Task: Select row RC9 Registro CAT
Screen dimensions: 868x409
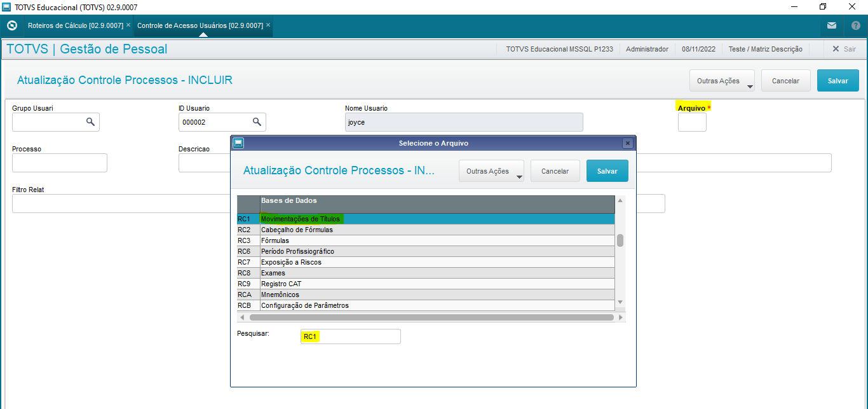Action: [x=426, y=284]
